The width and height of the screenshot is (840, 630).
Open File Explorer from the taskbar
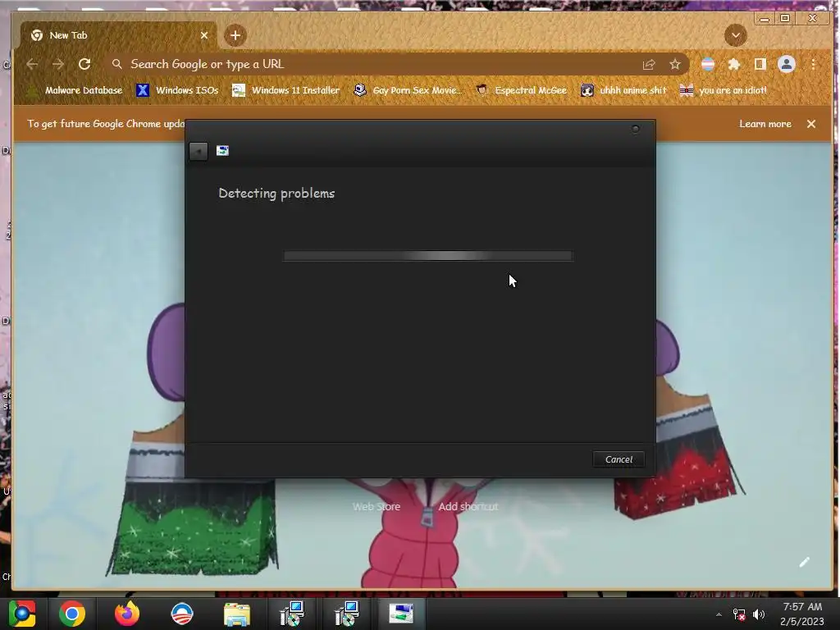pyautogui.click(x=237, y=614)
